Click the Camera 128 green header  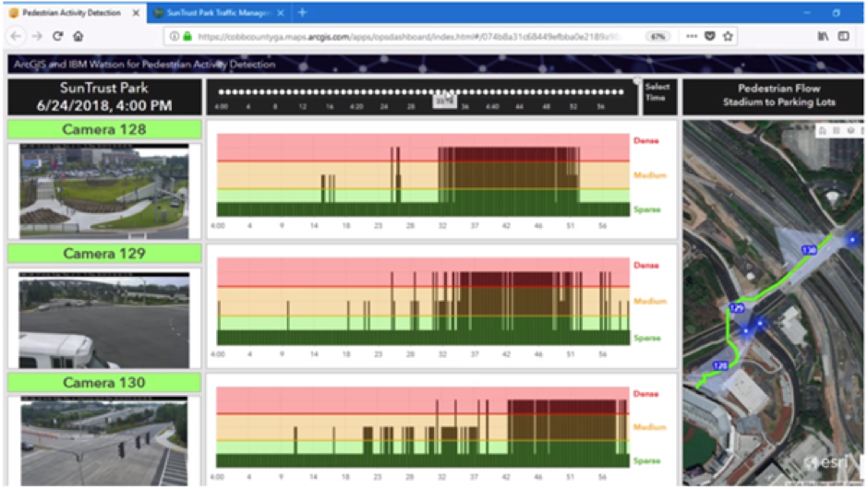[104, 129]
